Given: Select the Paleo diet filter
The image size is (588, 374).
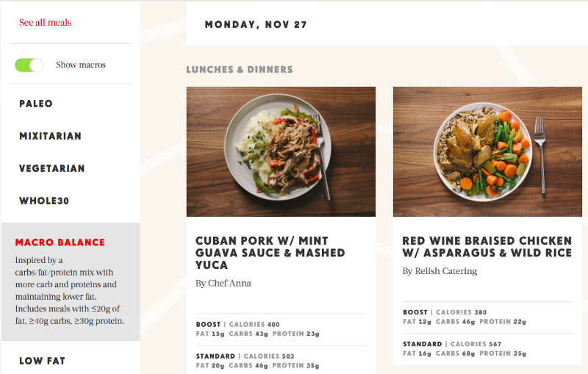Looking at the screenshot, I should (36, 104).
